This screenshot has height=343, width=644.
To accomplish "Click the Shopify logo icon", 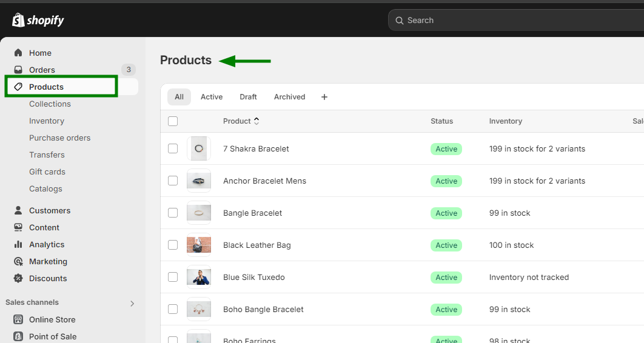I will (18, 20).
